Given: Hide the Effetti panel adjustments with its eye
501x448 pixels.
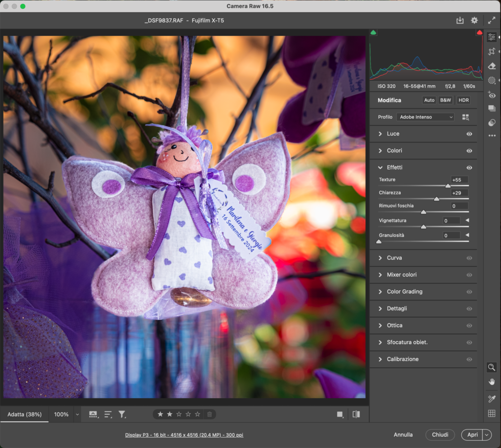Looking at the screenshot, I should 469,167.
